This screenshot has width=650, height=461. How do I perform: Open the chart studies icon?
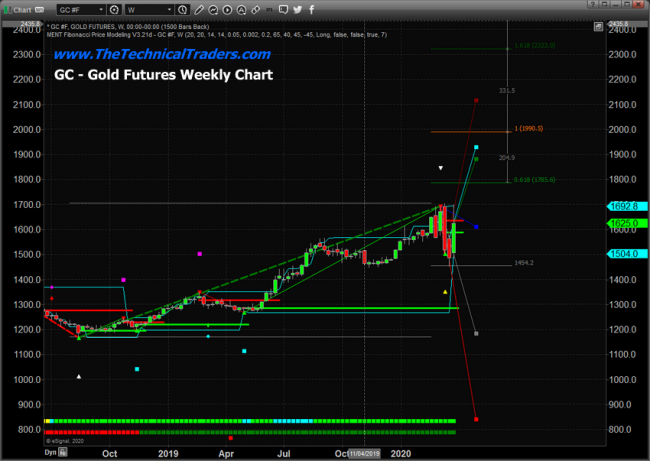tap(213, 10)
